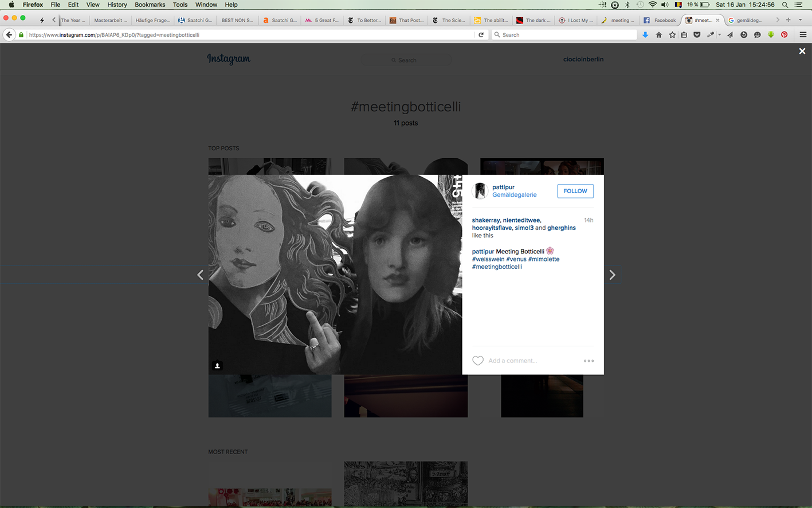
Task: Open the Bluetooth menu bar icon
Action: click(x=627, y=5)
